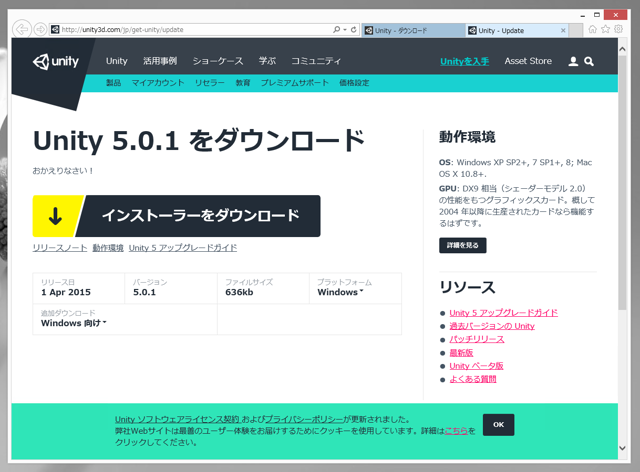Image resolution: width=640 pixels, height=472 pixels.
Task: Go to the Asset Store
Action: [528, 61]
